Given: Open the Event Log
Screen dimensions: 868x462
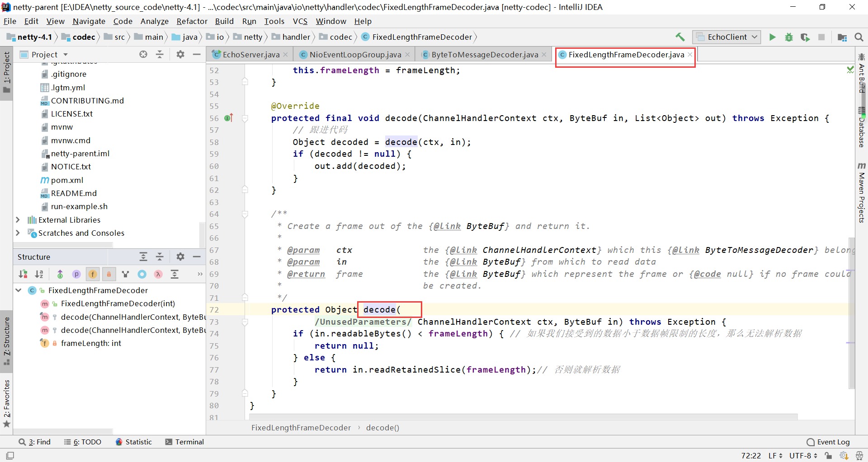Looking at the screenshot, I should 828,442.
